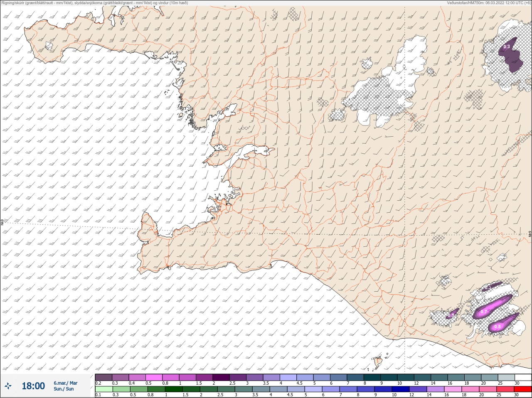
Task: Click the bright pink swatch above the 0.5 label in the upper row
Action: point(154,377)
